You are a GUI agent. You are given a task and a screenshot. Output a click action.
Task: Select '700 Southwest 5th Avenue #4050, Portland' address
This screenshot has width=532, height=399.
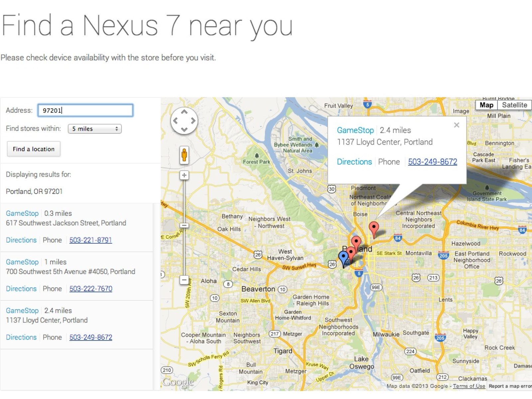[x=70, y=272]
